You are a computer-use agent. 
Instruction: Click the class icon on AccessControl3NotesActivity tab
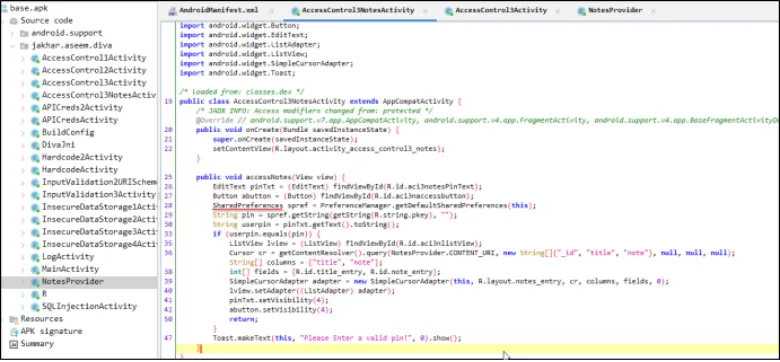coord(295,10)
